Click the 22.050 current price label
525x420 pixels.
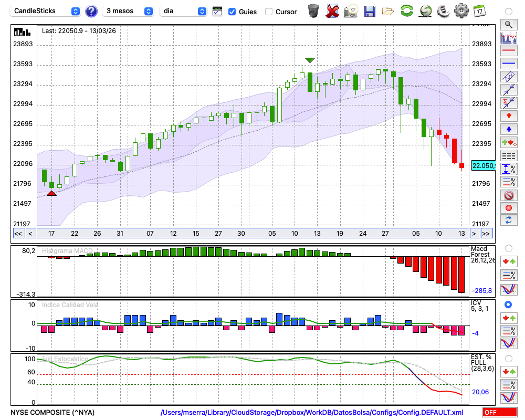(483, 165)
